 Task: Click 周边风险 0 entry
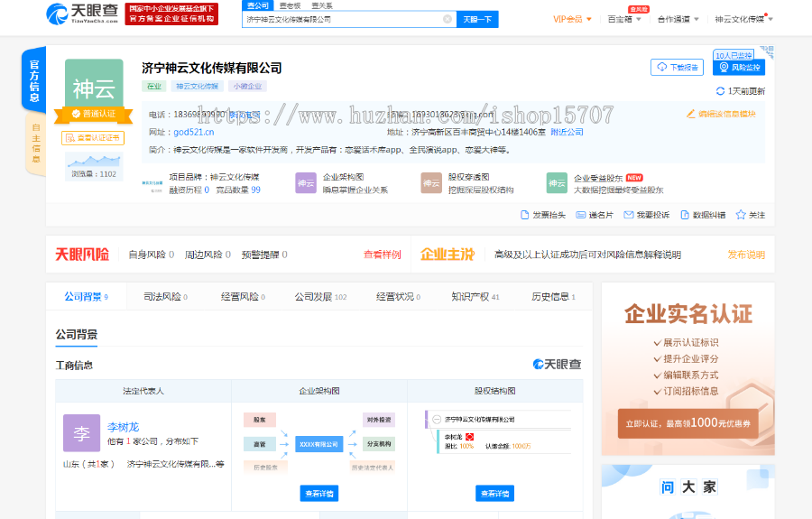point(208,255)
